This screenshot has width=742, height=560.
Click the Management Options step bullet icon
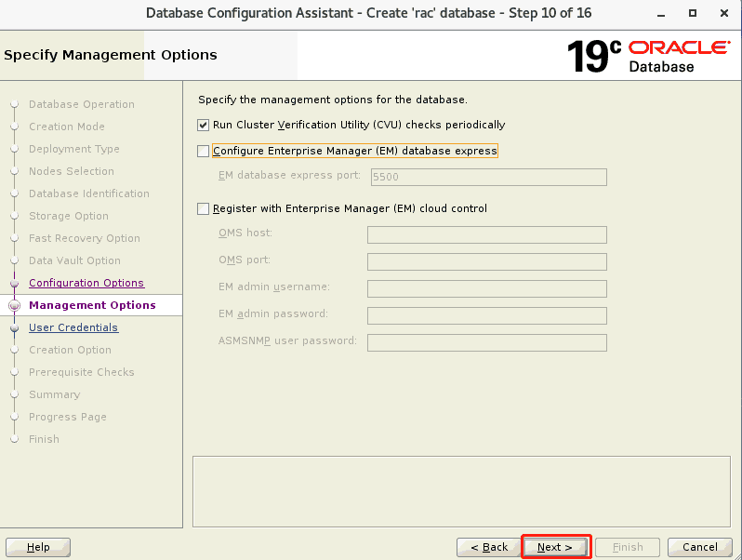pyautogui.click(x=15, y=306)
